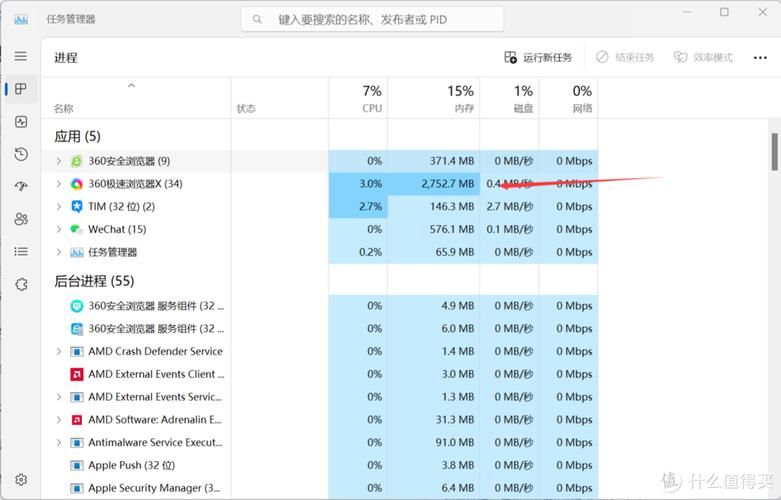Click the 结束任务 button
781x500 pixels.
click(625, 58)
